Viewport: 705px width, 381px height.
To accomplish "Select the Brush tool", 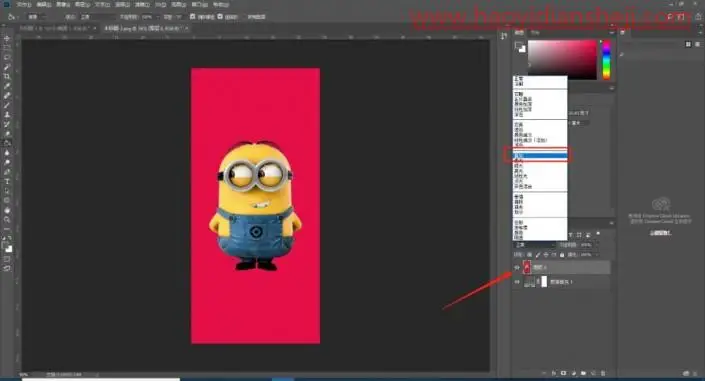I will coord(7,106).
